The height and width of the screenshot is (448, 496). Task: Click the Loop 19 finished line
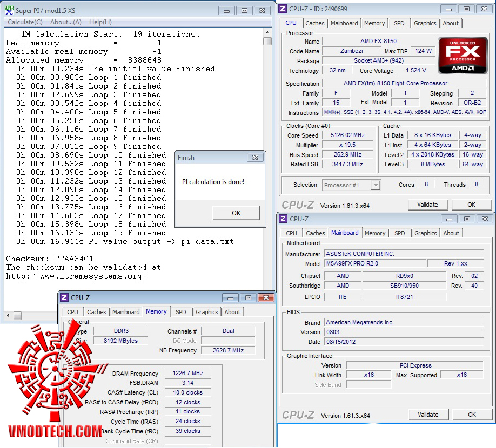pyautogui.click(x=91, y=233)
